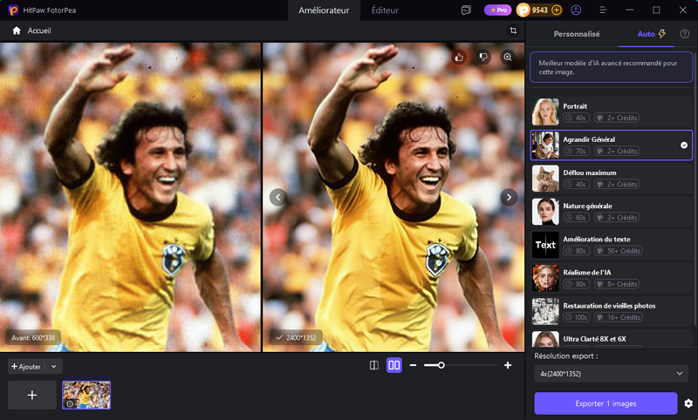Image resolution: width=698 pixels, height=420 pixels.
Task: Show previous image with left arrow
Action: (278, 197)
